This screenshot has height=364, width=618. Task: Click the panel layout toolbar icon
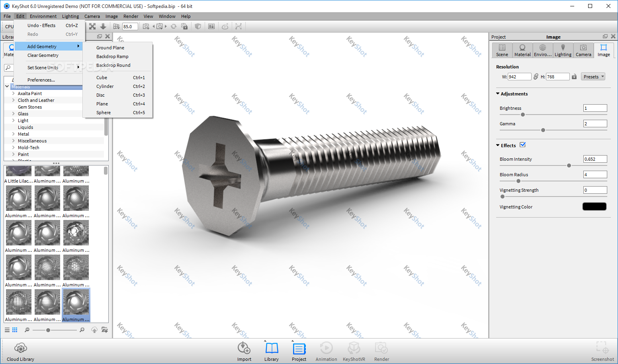pos(211,26)
